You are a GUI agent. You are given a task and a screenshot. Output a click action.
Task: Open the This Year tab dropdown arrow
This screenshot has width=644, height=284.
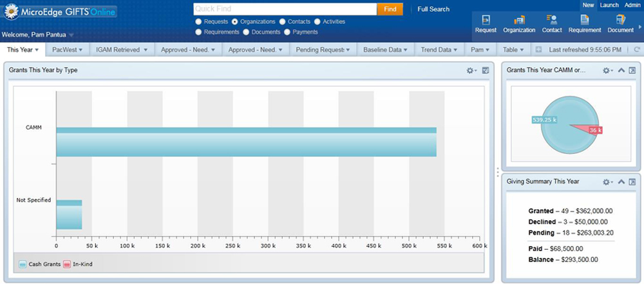(x=37, y=50)
